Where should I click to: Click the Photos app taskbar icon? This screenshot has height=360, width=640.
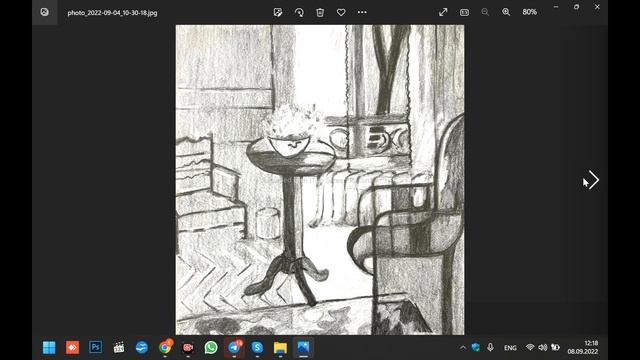click(303, 347)
